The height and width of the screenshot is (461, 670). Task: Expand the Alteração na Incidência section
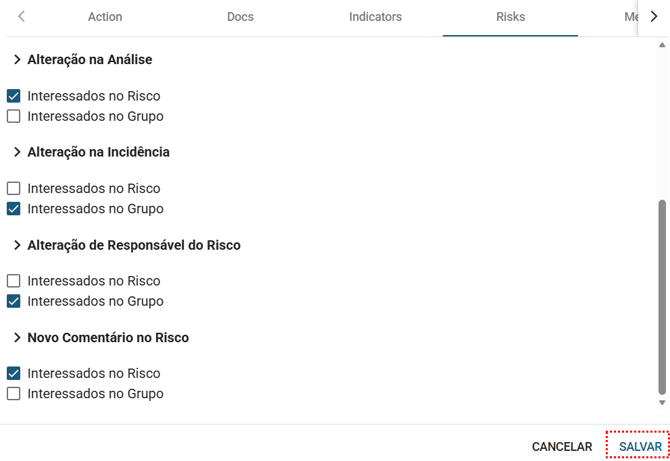click(x=17, y=152)
